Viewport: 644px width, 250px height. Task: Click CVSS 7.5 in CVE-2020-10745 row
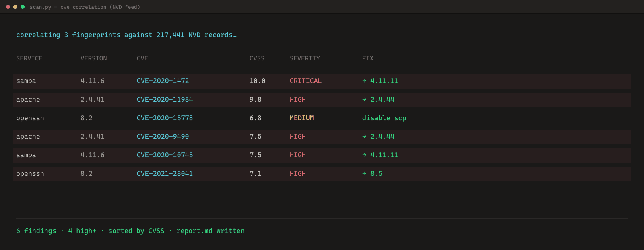click(x=256, y=155)
